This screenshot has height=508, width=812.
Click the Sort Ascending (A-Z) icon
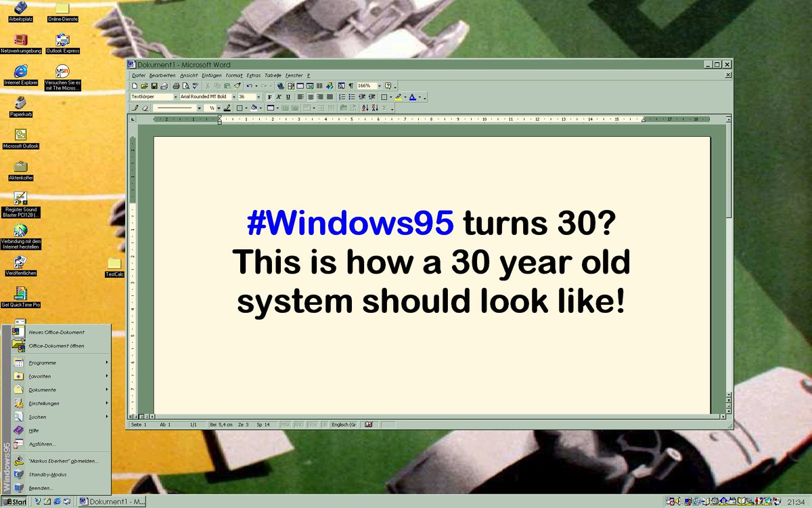coord(365,108)
